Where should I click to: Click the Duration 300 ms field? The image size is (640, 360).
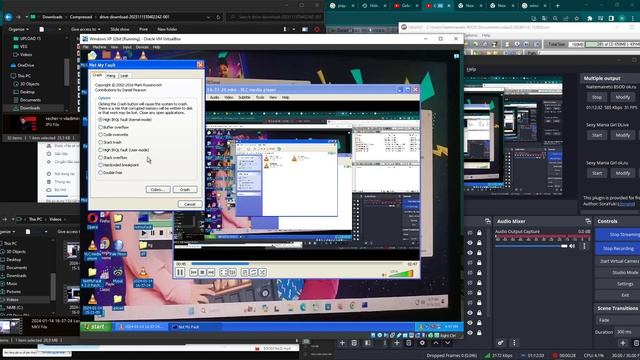point(627,332)
